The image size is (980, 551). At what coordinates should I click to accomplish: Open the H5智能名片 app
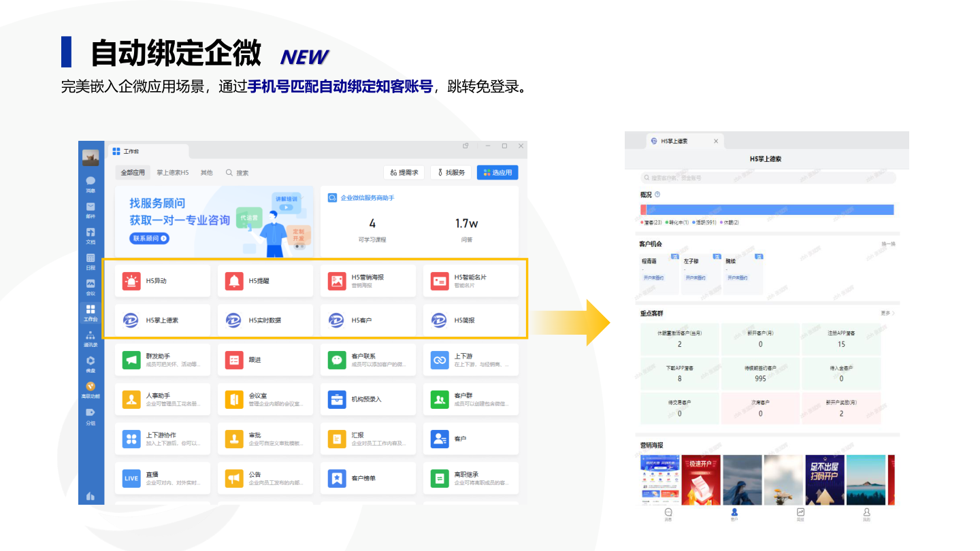(x=471, y=281)
